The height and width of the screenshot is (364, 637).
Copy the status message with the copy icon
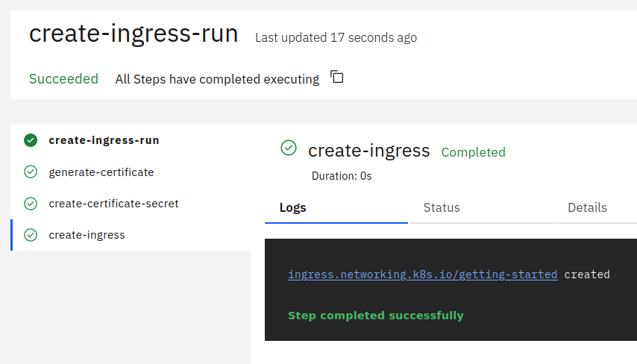pos(337,77)
